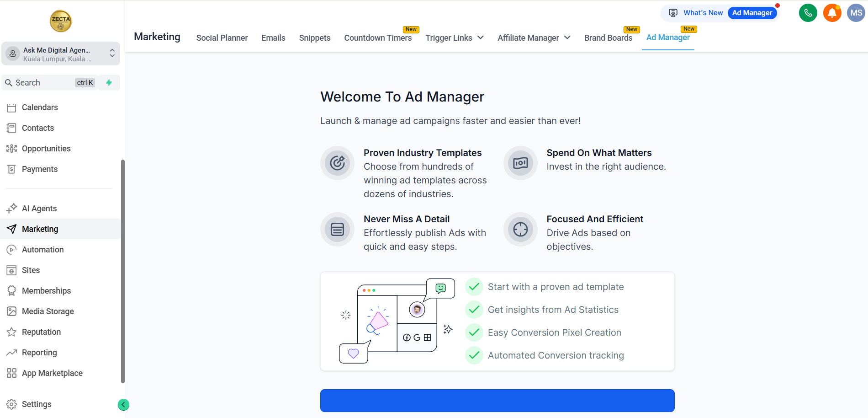Open the orange notifications bell
Viewport: 868px width, 418px height.
[x=832, y=13]
